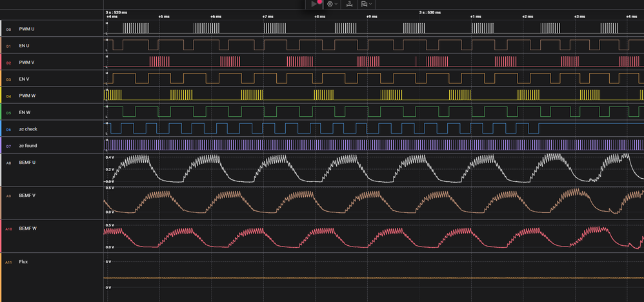Click the flat orange Flux trace line
Screen dimensions: 644x302
pos(374,278)
